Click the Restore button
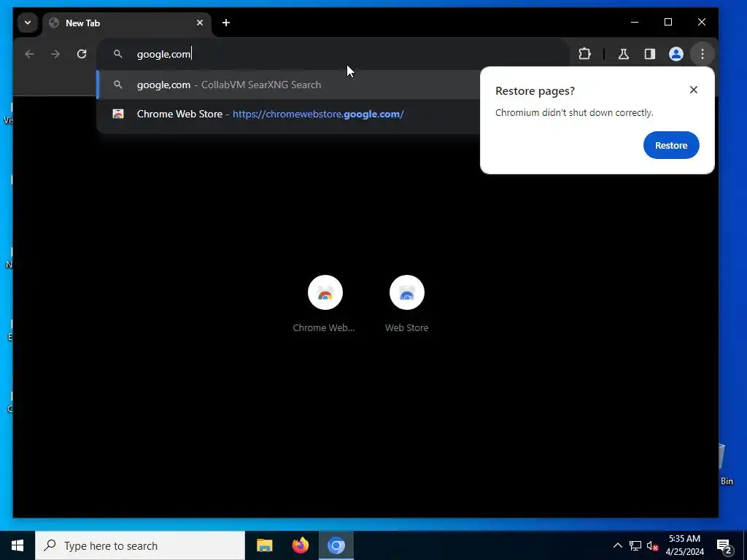Image resolution: width=747 pixels, height=560 pixels. tap(671, 145)
